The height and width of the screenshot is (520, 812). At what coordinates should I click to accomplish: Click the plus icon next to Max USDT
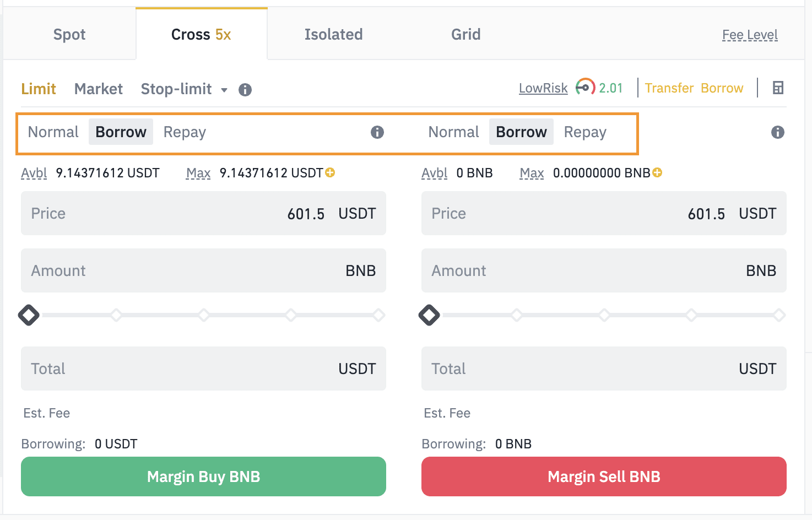(x=331, y=173)
